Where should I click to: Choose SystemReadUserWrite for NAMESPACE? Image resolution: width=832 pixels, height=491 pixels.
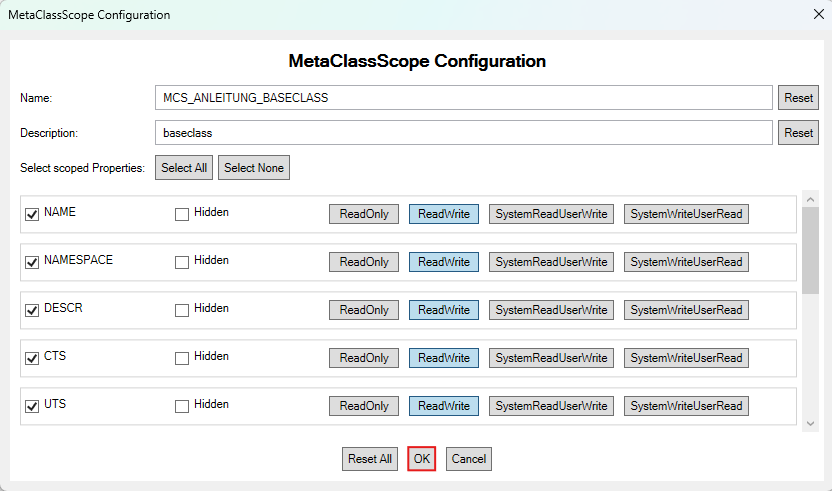coord(551,262)
